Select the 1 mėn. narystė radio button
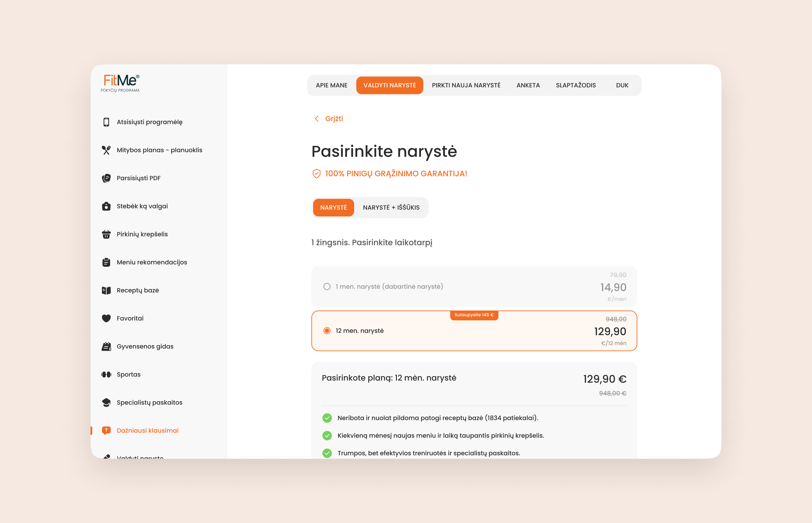Screen dimensions: 812x523 pyautogui.click(x=327, y=287)
